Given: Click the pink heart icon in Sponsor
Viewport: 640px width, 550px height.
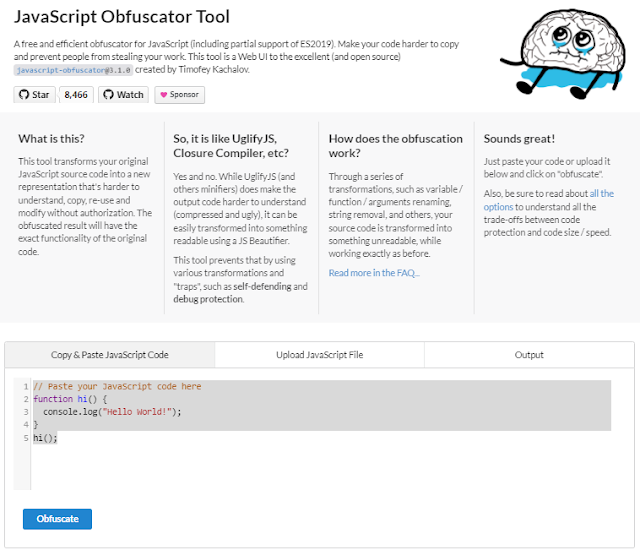Looking at the screenshot, I should click(x=164, y=95).
